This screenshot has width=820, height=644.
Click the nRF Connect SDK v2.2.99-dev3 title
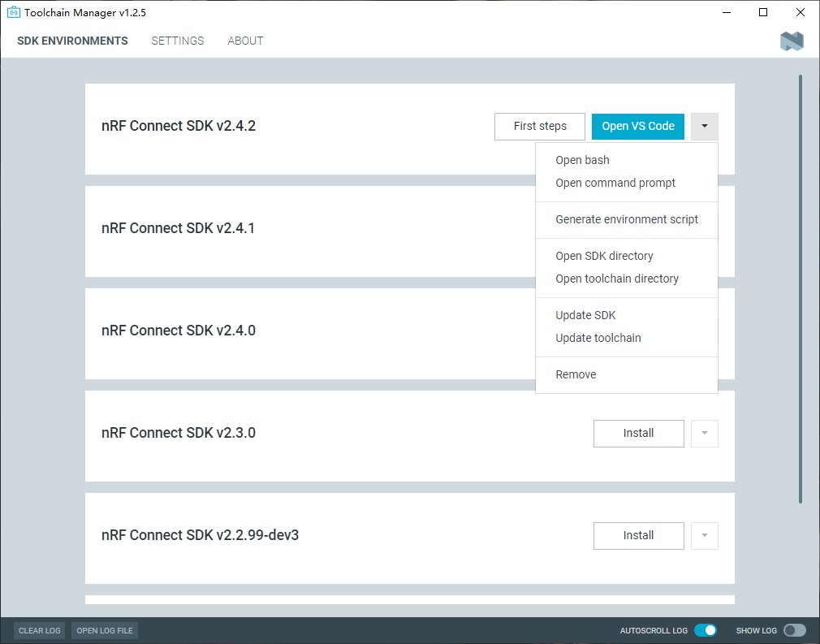(x=200, y=535)
